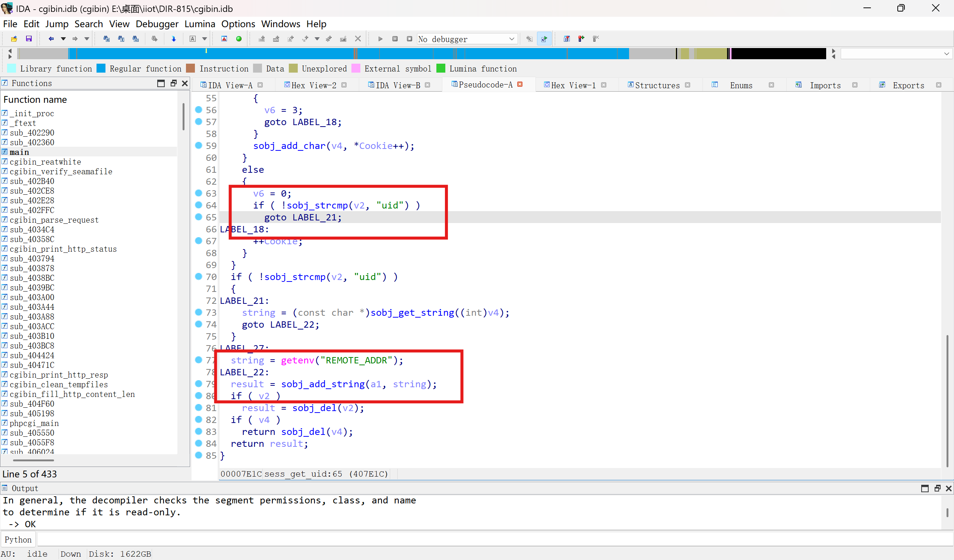
Task: Open dropdown next to the letter A icon
Action: pyautogui.click(x=205, y=39)
